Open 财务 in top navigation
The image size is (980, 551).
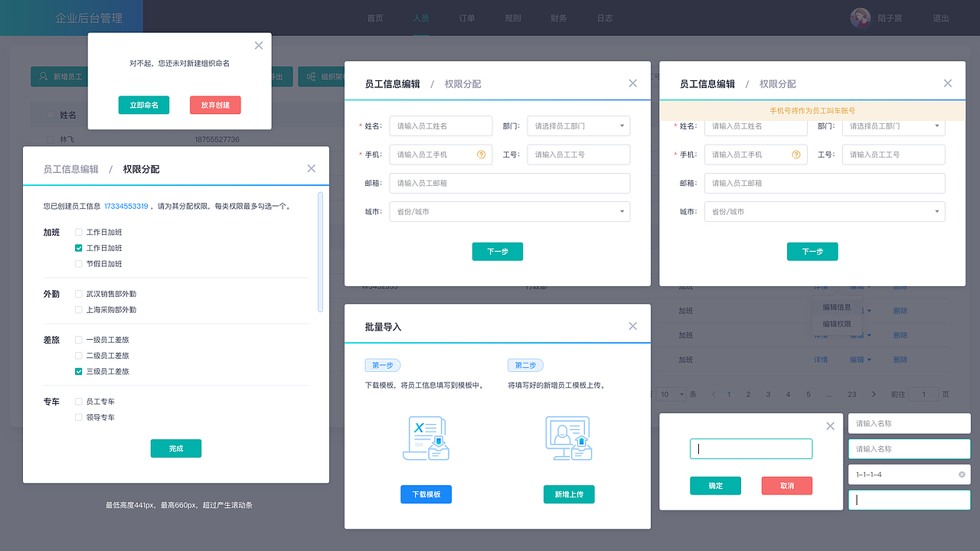[x=559, y=18]
